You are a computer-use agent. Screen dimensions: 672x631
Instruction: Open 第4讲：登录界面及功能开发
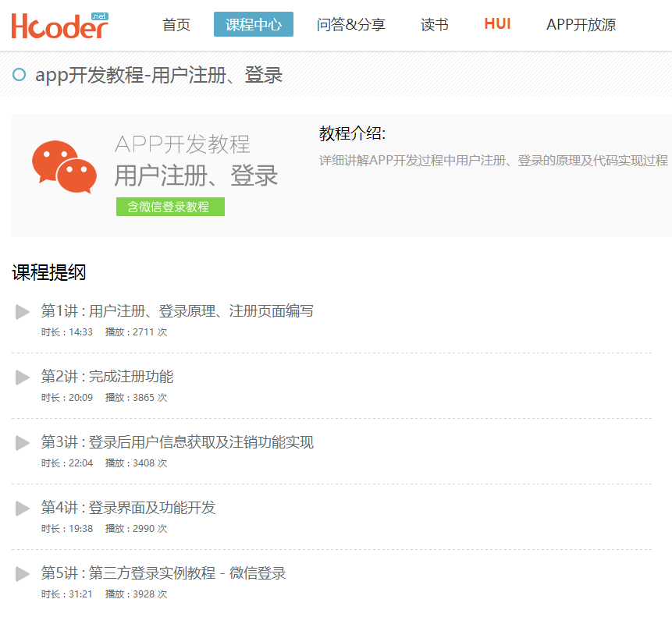pyautogui.click(x=128, y=508)
